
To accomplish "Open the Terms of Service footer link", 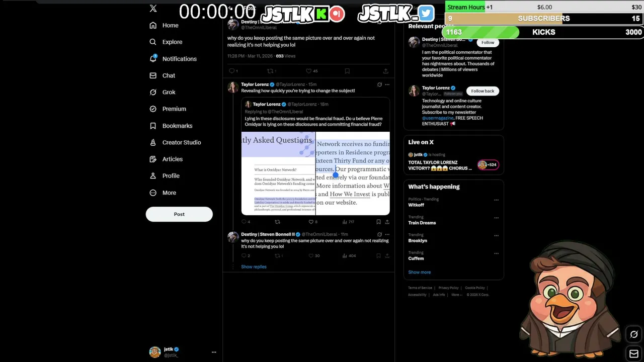I will click(x=420, y=288).
